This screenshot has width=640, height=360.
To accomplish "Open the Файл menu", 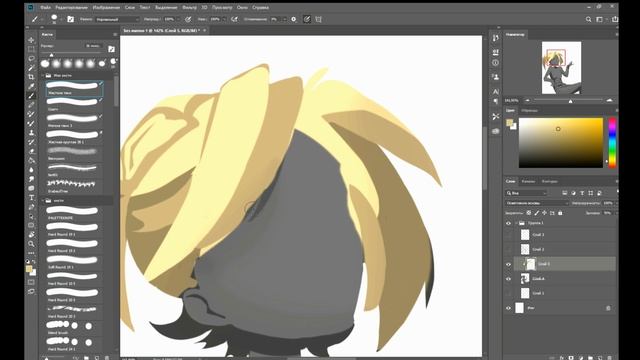I will click(45, 7).
